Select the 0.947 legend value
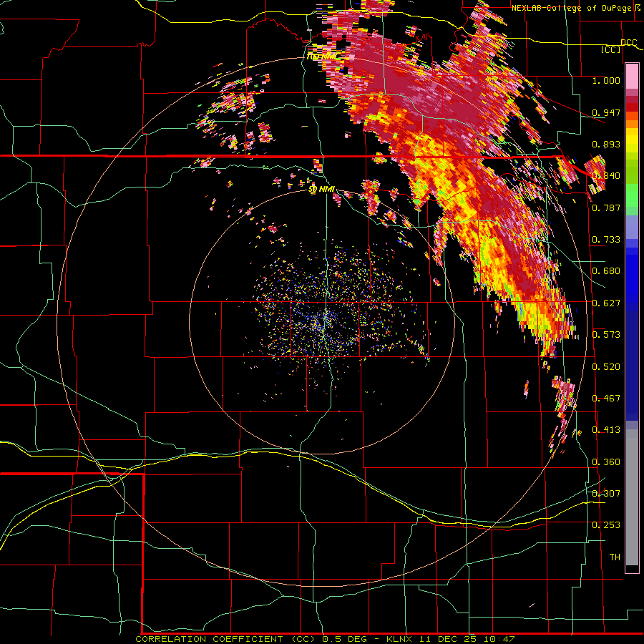 click(x=606, y=112)
